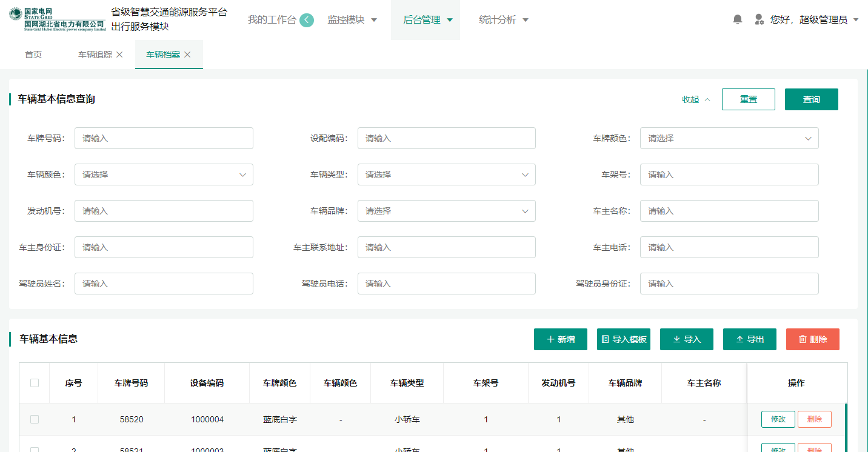Focus the 车架号 input field
868x452 pixels.
729,174
